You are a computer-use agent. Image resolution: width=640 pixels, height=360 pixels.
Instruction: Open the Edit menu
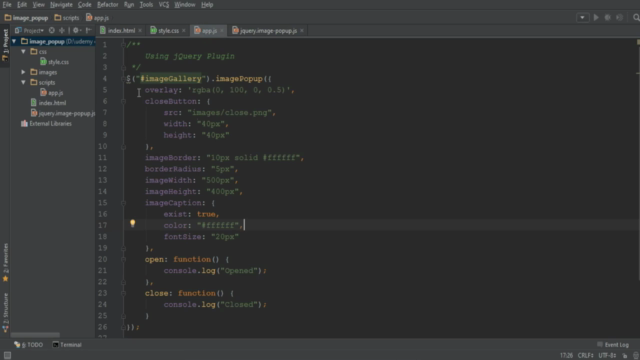pyautogui.click(x=22, y=4)
